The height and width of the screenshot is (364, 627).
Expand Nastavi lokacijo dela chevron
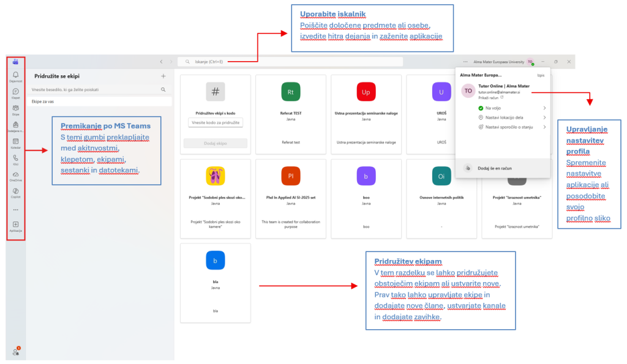click(544, 117)
